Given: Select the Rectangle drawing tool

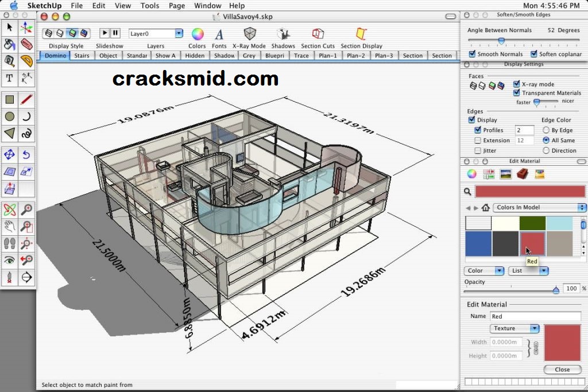Looking at the screenshot, I should tap(10, 100).
